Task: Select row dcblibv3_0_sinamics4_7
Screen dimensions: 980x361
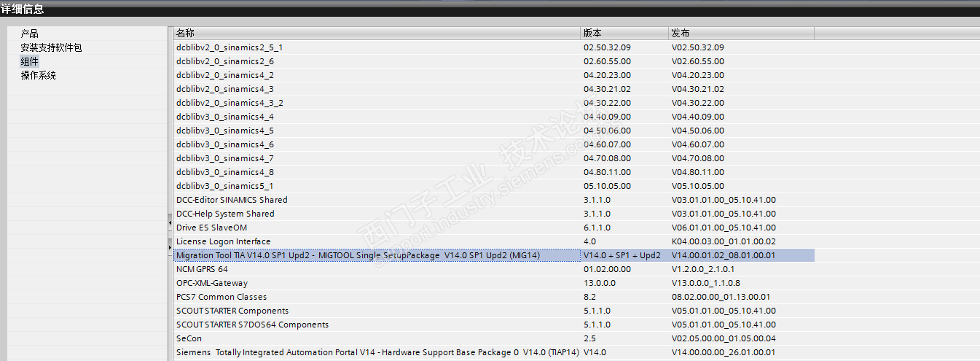Action: [494, 158]
